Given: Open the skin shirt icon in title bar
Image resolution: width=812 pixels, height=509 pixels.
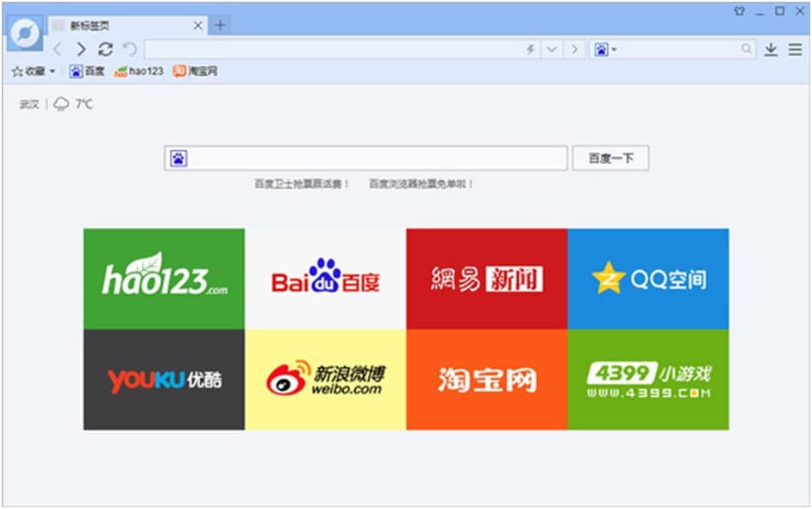Looking at the screenshot, I should (740, 11).
